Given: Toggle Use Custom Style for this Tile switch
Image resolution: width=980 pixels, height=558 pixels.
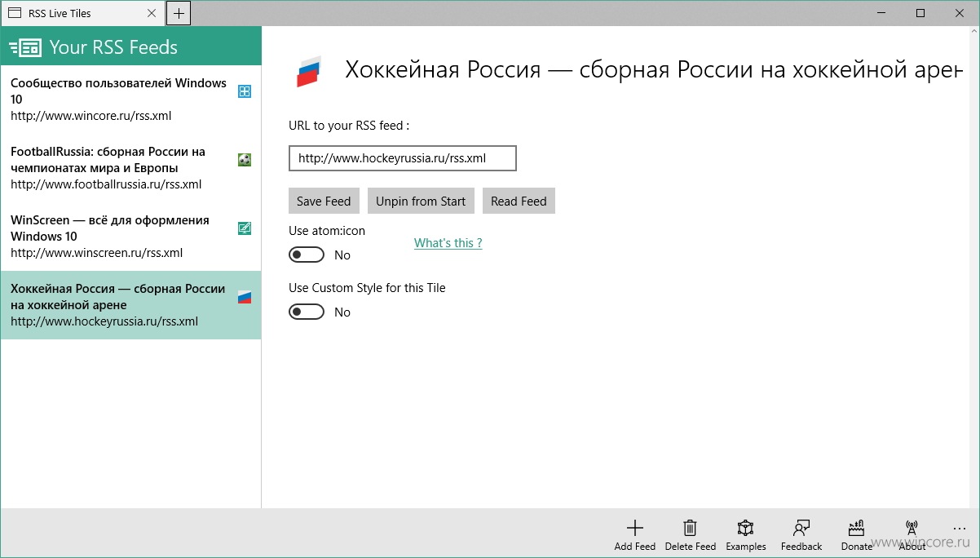Looking at the screenshot, I should coord(307,312).
